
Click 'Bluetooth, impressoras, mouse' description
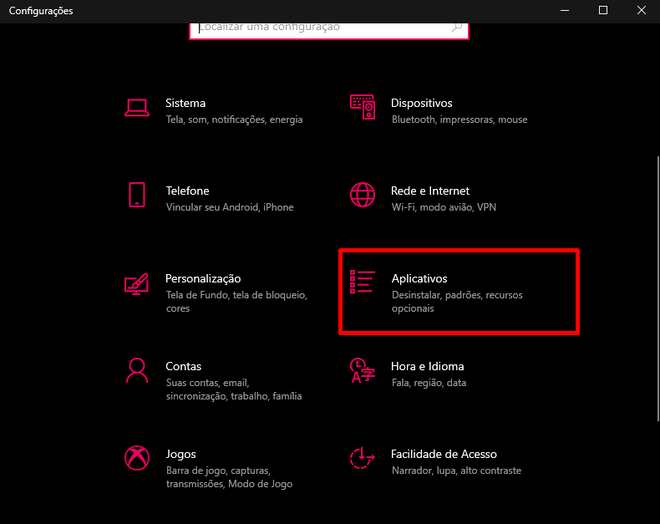(x=459, y=120)
